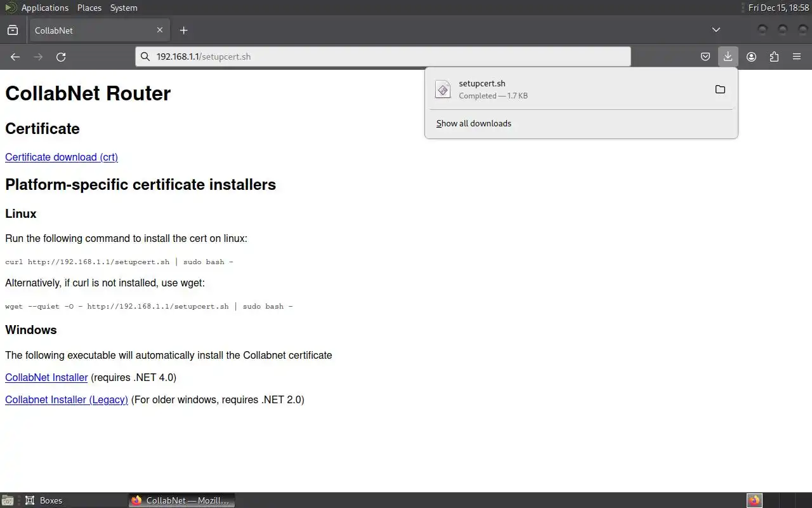Click the Windows heading
The height and width of the screenshot is (508, 812).
click(x=31, y=330)
